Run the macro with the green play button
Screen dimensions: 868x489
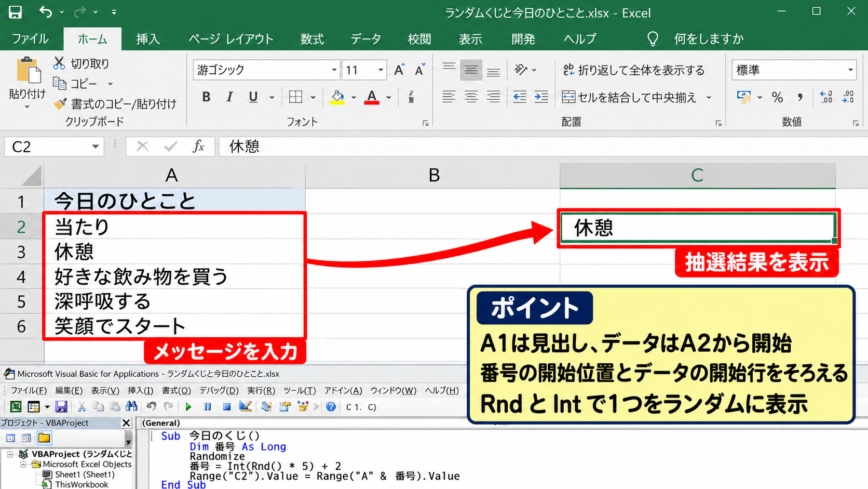(x=188, y=407)
